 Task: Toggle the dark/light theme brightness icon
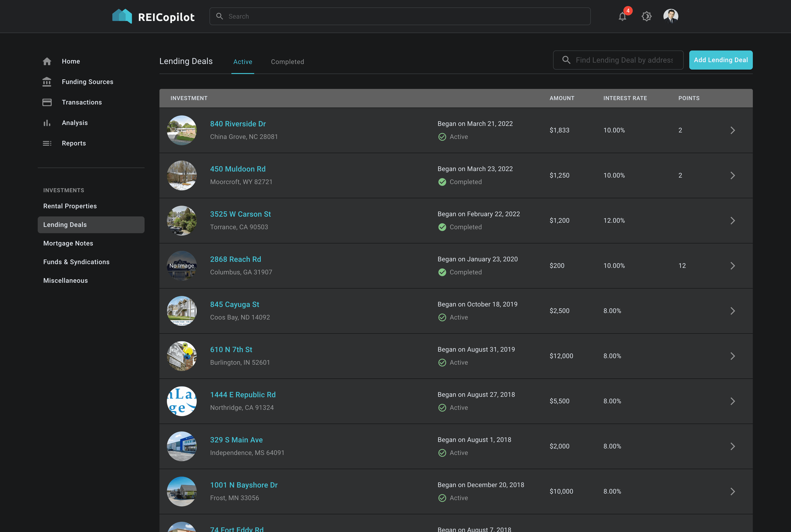point(646,16)
